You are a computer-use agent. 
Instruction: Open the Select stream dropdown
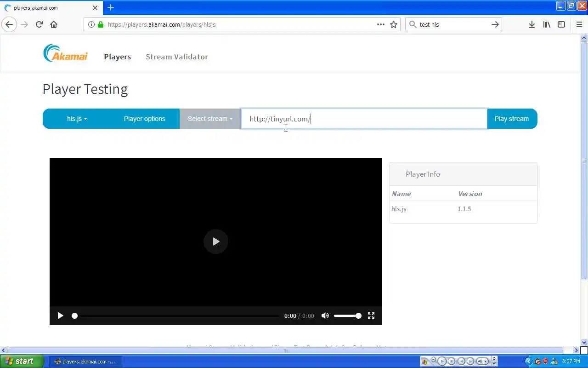click(x=210, y=119)
